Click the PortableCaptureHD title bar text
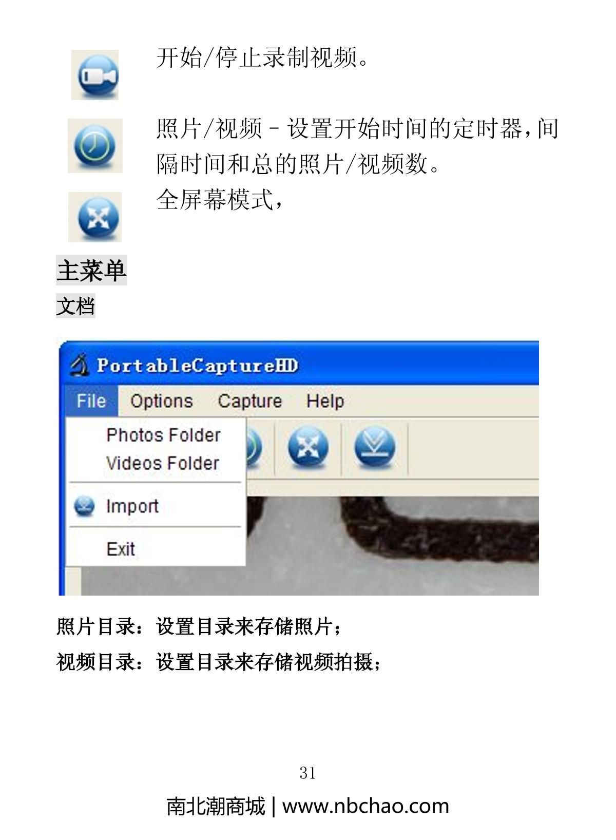The height and width of the screenshot is (840, 616). tap(197, 366)
